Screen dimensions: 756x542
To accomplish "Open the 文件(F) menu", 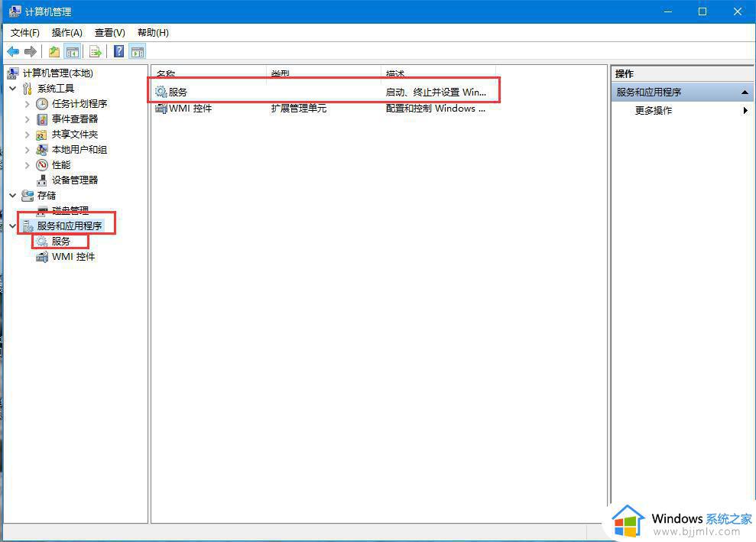I will [x=25, y=33].
